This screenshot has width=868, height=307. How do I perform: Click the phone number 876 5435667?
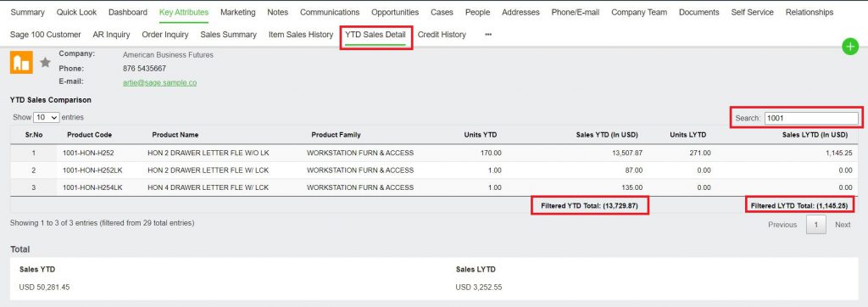click(144, 69)
